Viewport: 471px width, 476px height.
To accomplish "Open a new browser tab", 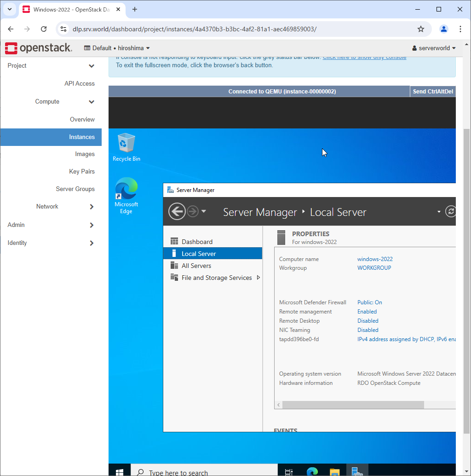I will 135,9.
